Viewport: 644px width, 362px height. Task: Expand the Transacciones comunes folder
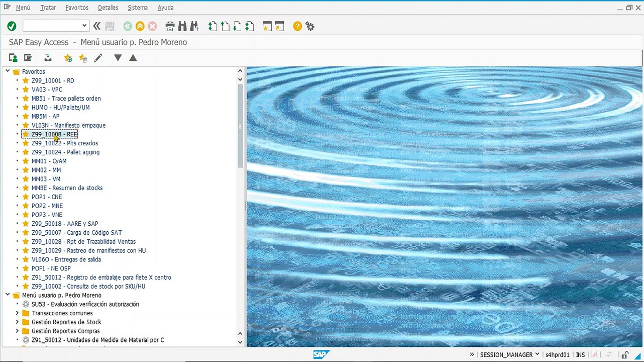tap(17, 313)
